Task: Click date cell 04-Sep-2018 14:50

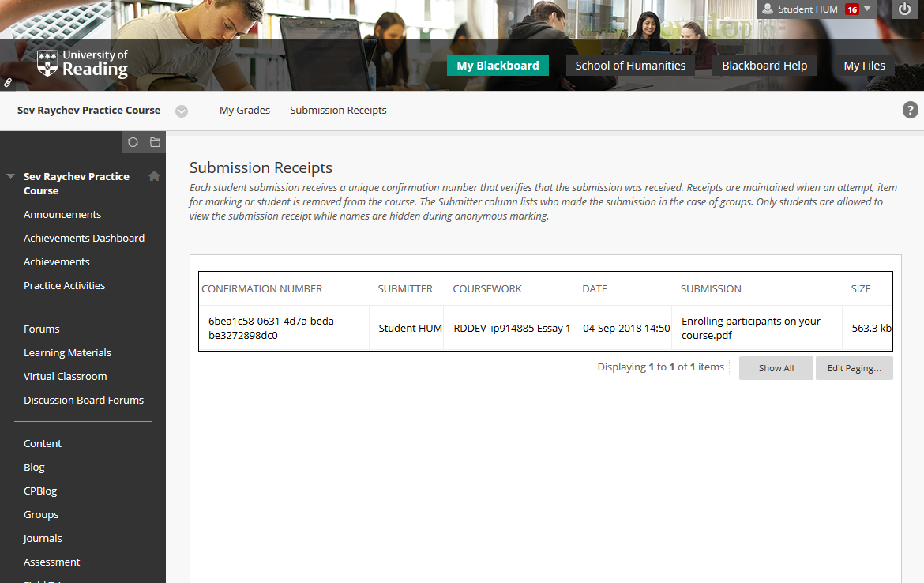Action: [x=626, y=329]
